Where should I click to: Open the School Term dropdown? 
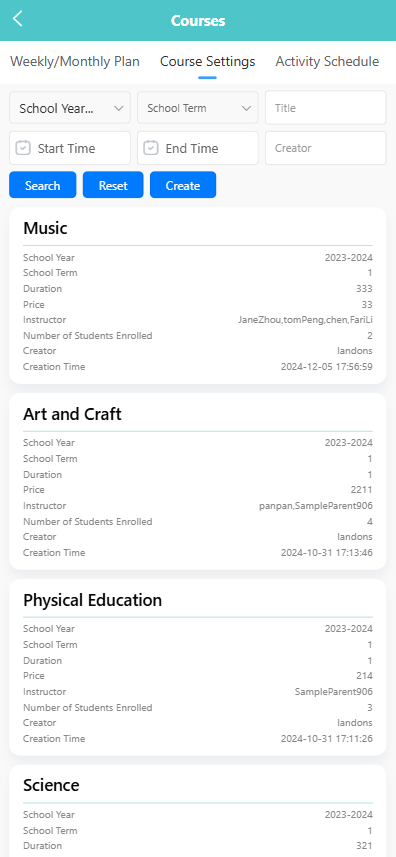[x=198, y=108]
